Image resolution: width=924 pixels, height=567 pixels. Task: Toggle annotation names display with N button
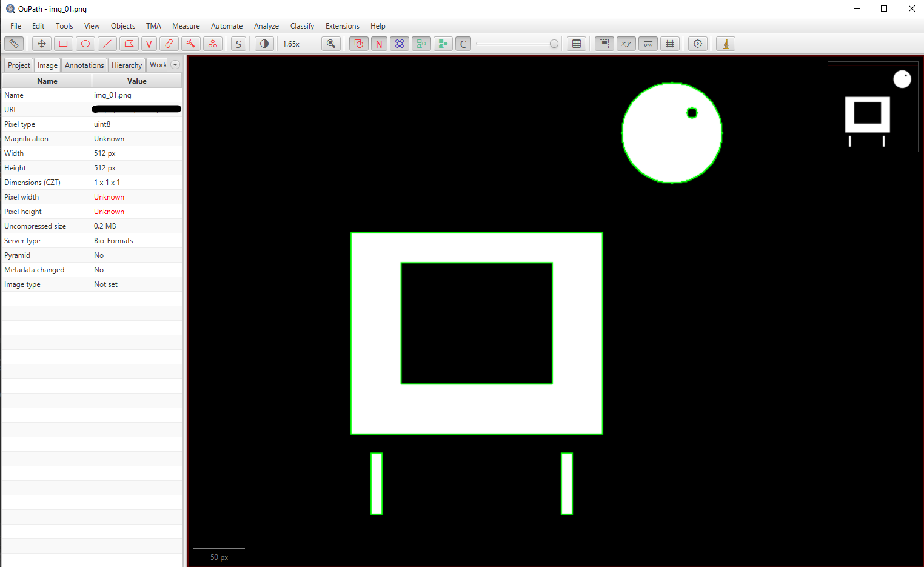point(379,43)
